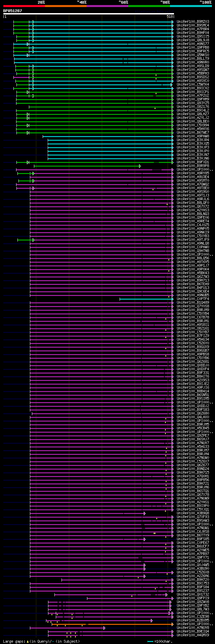This screenshot has width=215, height=644.
Task: Select the UniRef100_B9R9P8 label
Action: [x=193, y=166]
